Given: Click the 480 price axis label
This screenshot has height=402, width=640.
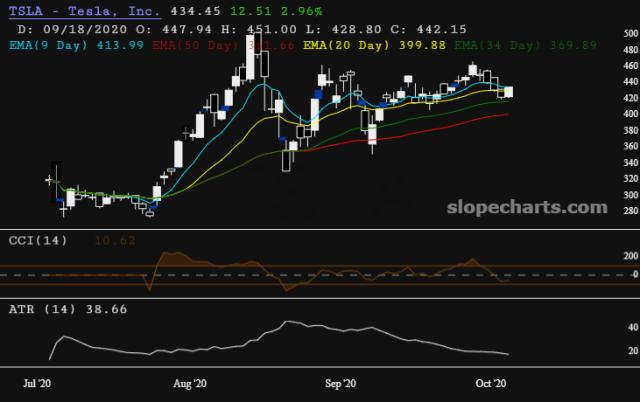Looking at the screenshot, I should coord(631,50).
